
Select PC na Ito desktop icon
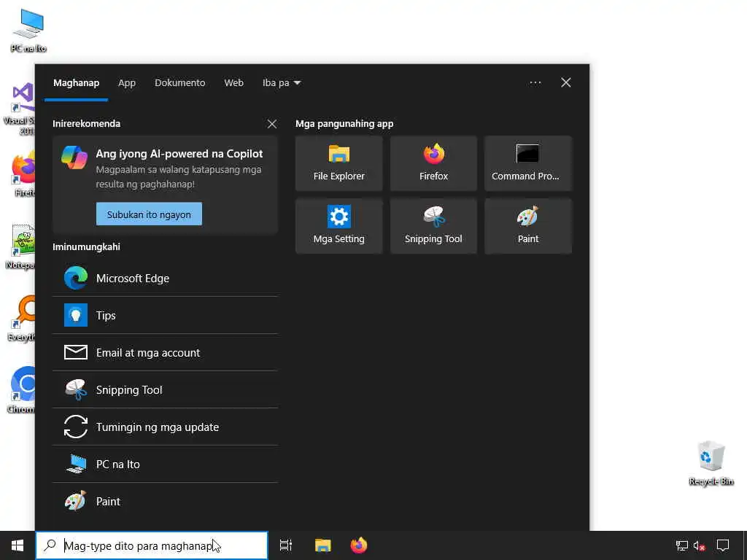point(28,30)
